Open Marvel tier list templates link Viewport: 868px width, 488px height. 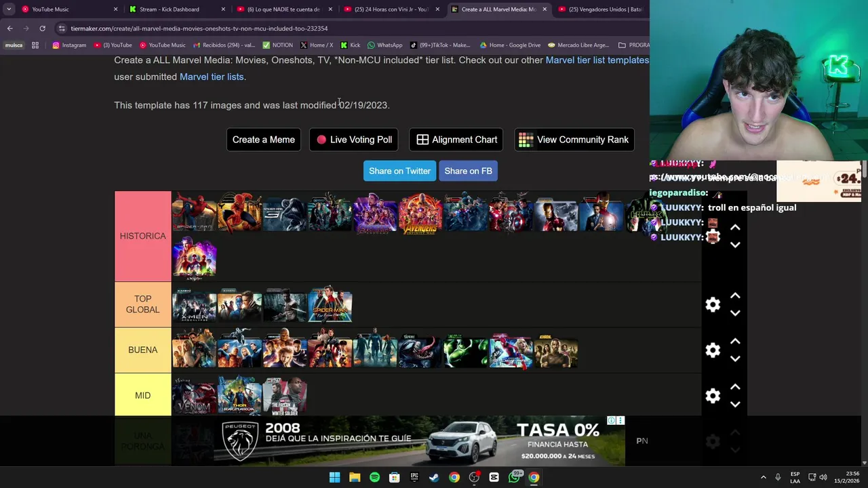pos(597,60)
